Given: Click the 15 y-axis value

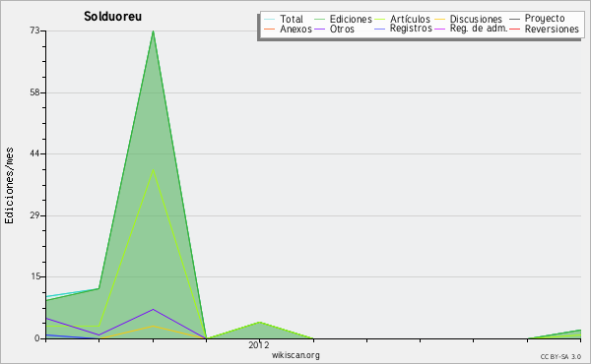Looking at the screenshot, I should (35, 276).
